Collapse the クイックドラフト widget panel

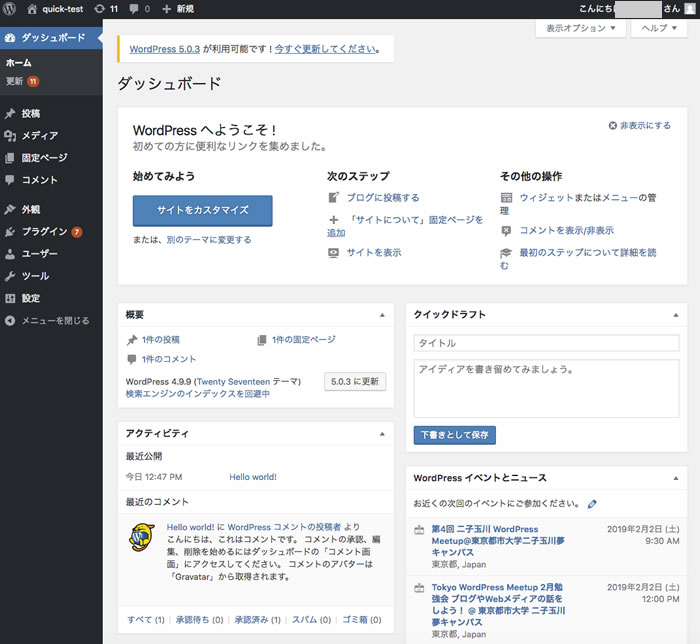tap(674, 315)
